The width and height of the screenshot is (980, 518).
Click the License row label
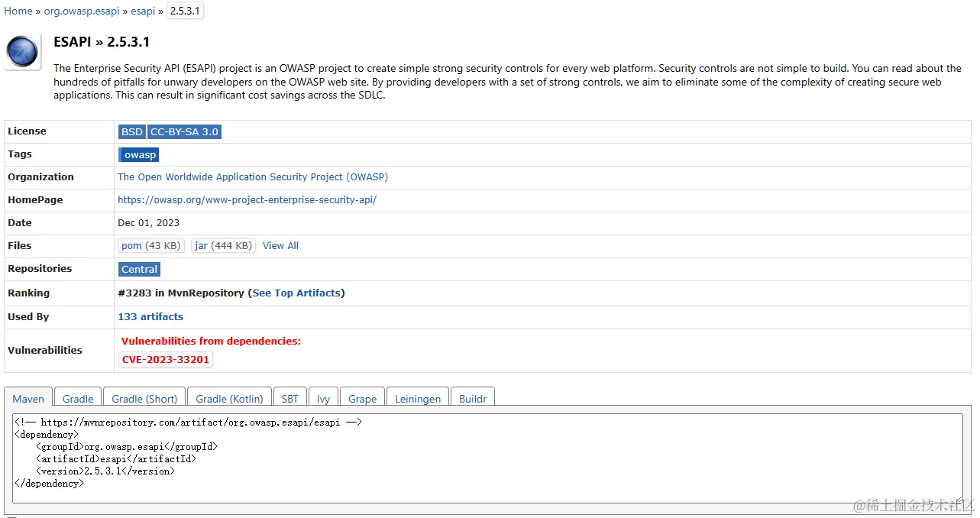pos(27,131)
